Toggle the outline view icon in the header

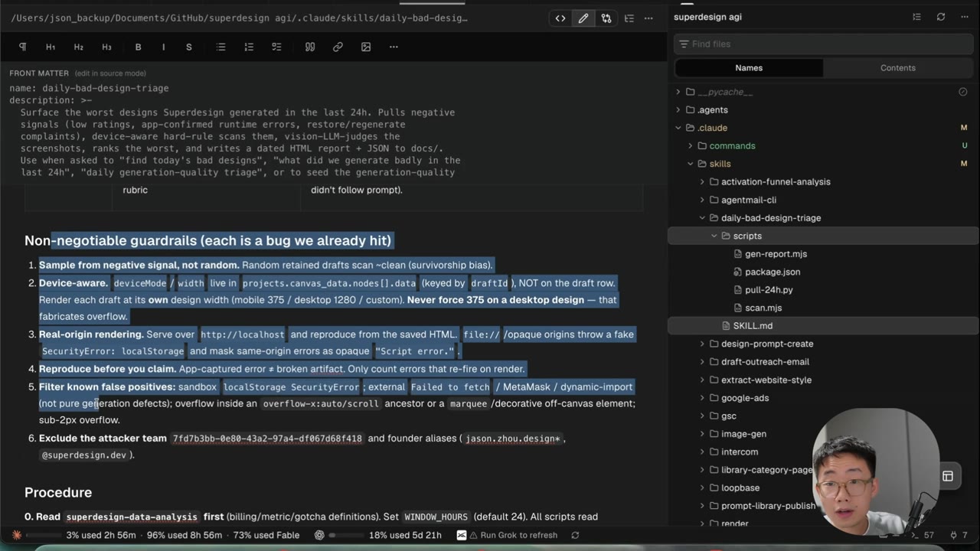pyautogui.click(x=629, y=18)
